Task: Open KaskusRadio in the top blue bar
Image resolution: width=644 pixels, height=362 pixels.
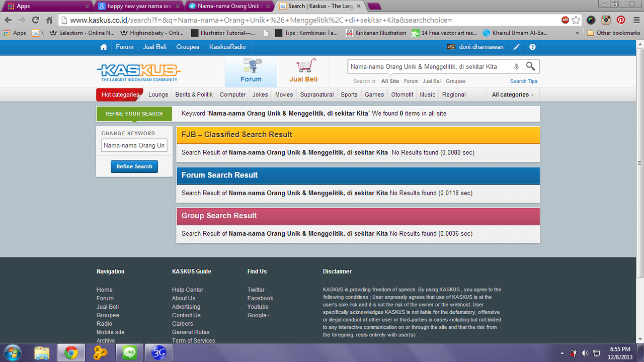Action: 227,47
